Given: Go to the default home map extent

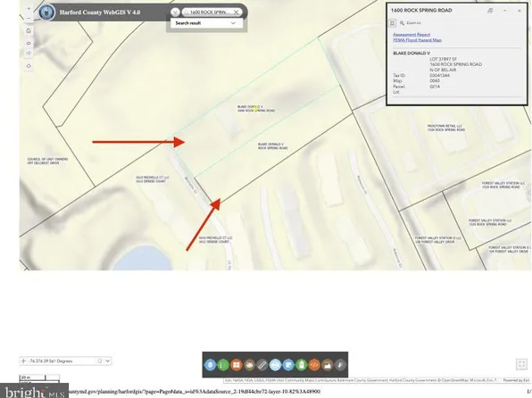Looking at the screenshot, I should (29, 31).
